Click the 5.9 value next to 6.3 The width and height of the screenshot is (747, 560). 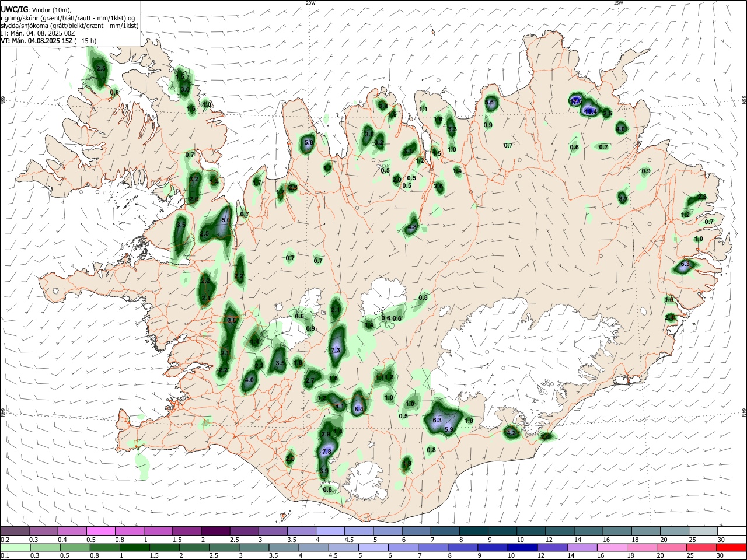click(x=449, y=429)
